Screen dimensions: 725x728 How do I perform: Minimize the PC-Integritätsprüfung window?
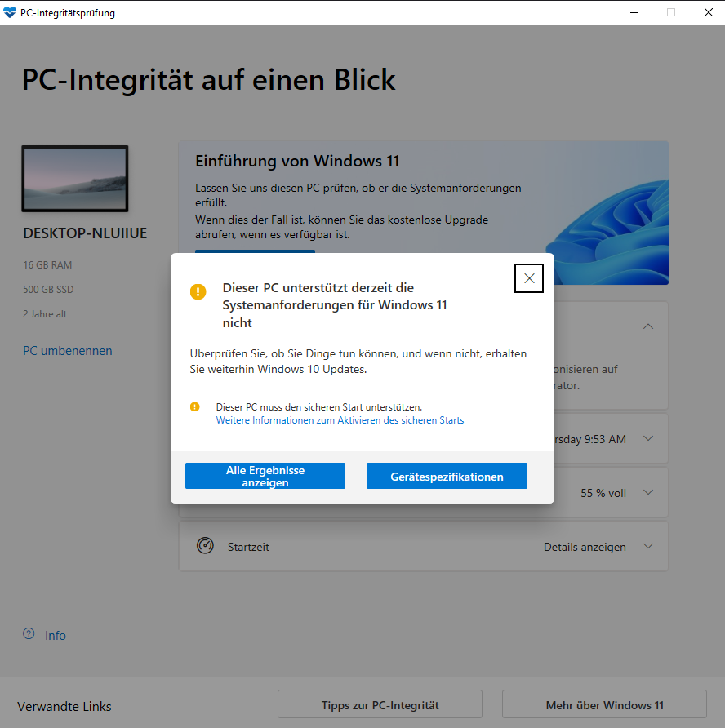634,12
